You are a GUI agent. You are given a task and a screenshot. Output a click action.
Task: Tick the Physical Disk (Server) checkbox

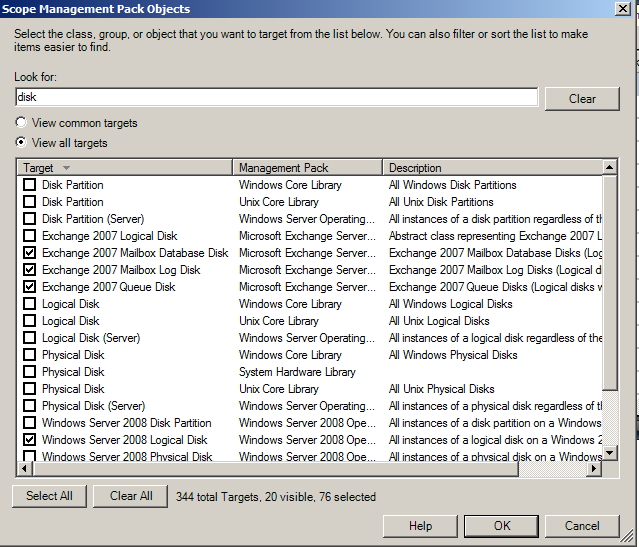29,406
